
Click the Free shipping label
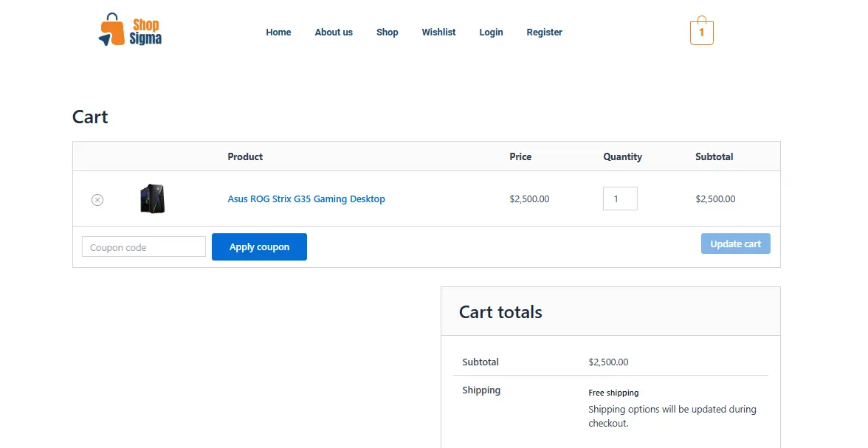[613, 393]
